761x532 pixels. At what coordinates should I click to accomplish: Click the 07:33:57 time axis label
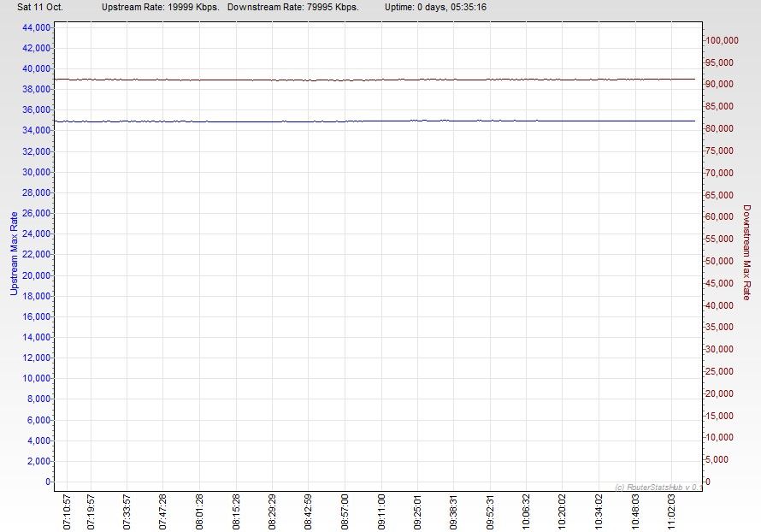point(127,511)
